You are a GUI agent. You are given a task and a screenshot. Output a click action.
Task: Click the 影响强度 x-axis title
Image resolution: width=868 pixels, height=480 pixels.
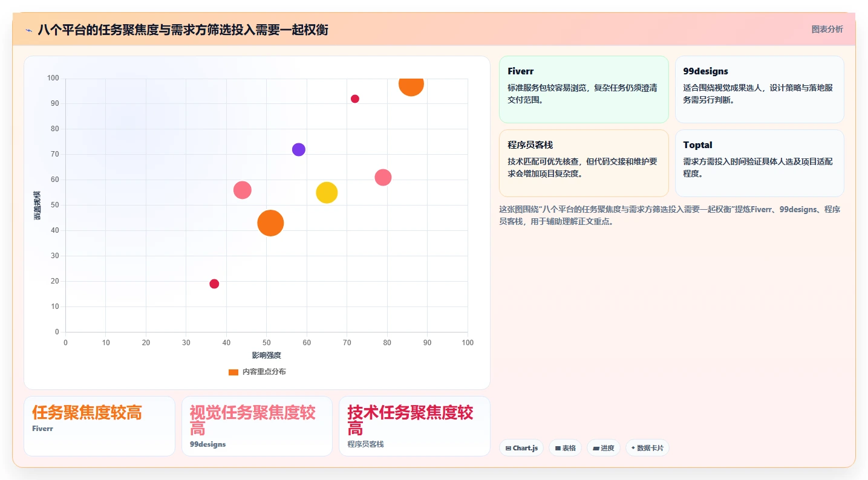[x=267, y=355]
